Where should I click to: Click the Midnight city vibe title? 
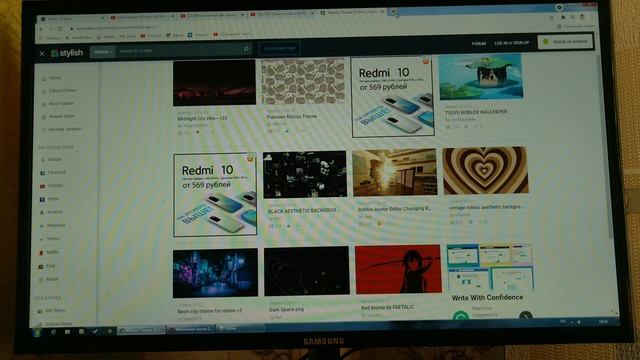[x=202, y=118]
